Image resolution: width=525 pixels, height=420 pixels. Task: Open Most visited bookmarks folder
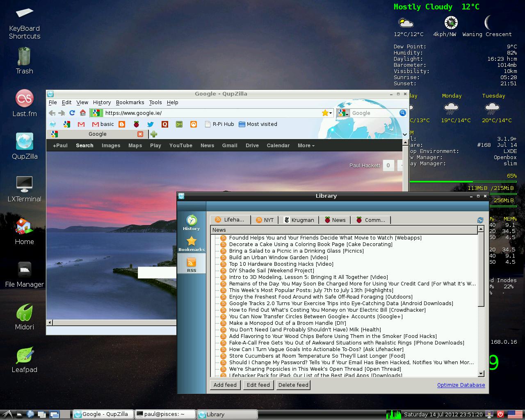[x=258, y=124]
